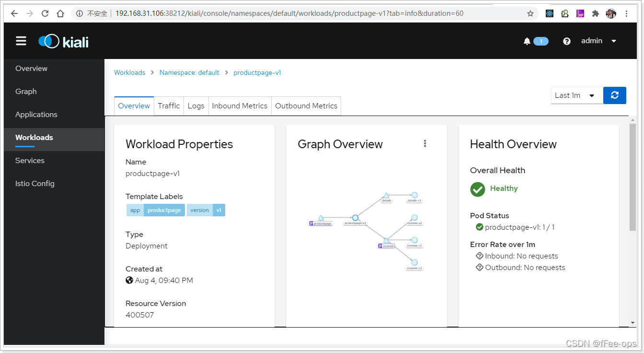Open Graph in sidebar
This screenshot has width=644, height=353.
pyautogui.click(x=26, y=92)
